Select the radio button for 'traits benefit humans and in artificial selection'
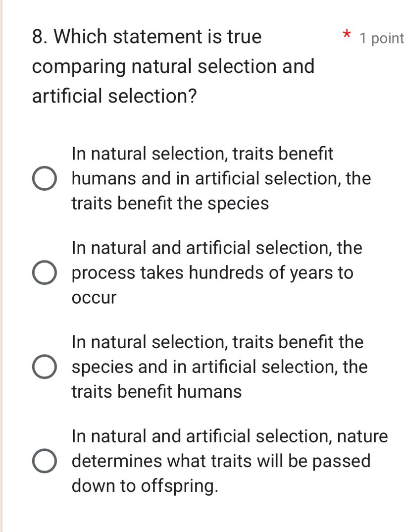The width and height of the screenshot is (404, 532). (45, 178)
